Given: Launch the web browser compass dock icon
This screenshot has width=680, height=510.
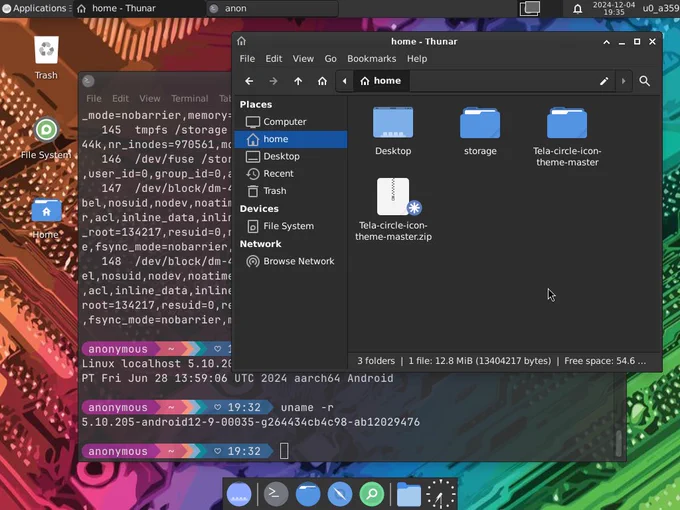Looking at the screenshot, I should [340, 494].
